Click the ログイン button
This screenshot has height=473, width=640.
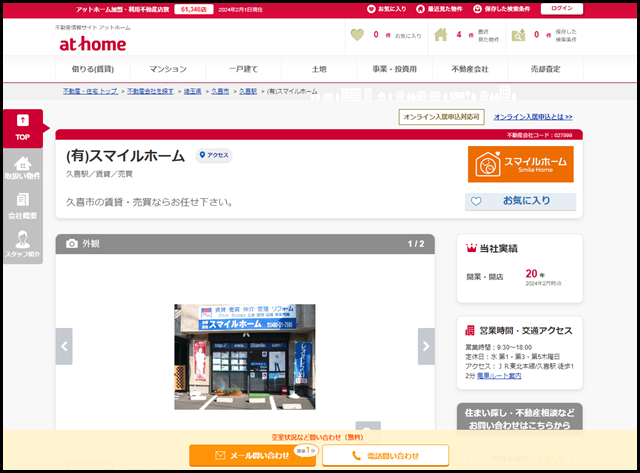tap(562, 9)
